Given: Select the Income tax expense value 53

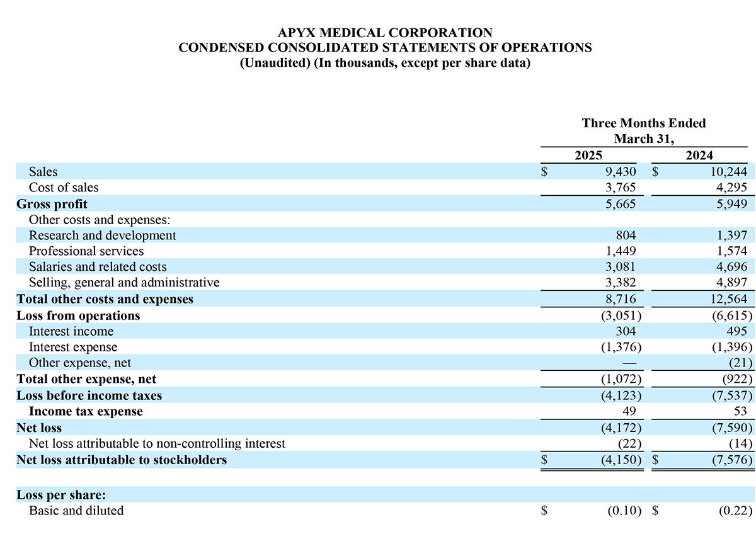Looking at the screenshot, I should 740,411.
